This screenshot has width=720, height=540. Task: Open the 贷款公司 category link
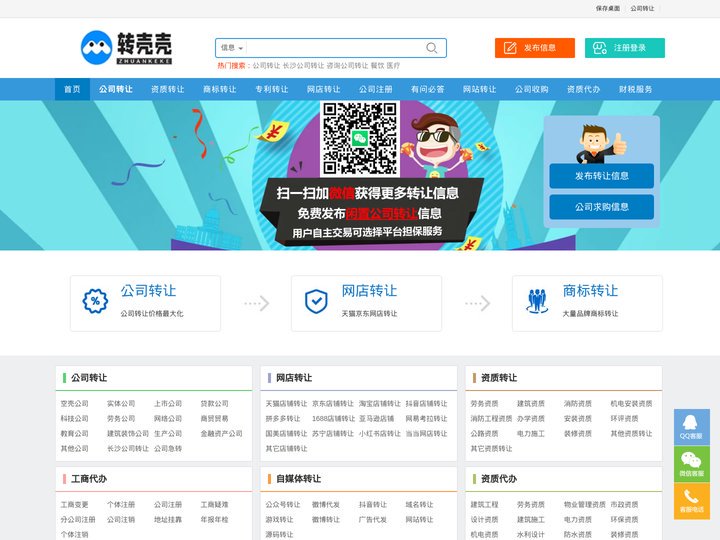[214, 404]
